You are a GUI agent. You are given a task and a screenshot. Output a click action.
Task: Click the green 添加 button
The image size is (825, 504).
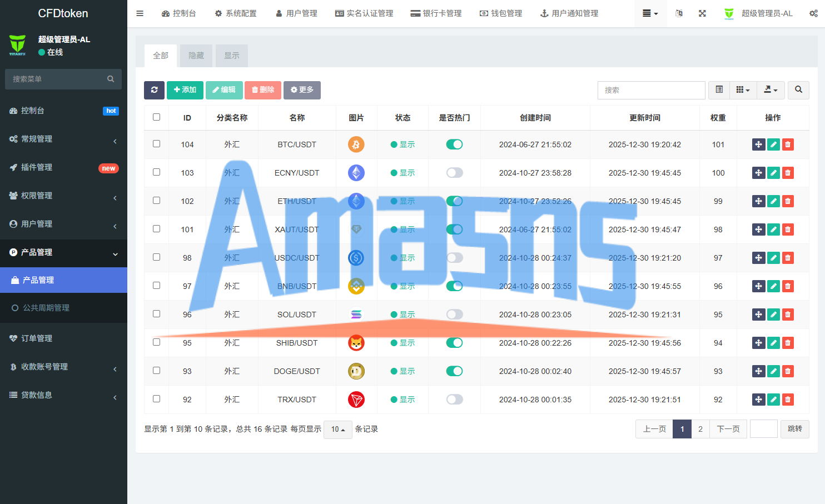click(x=185, y=90)
